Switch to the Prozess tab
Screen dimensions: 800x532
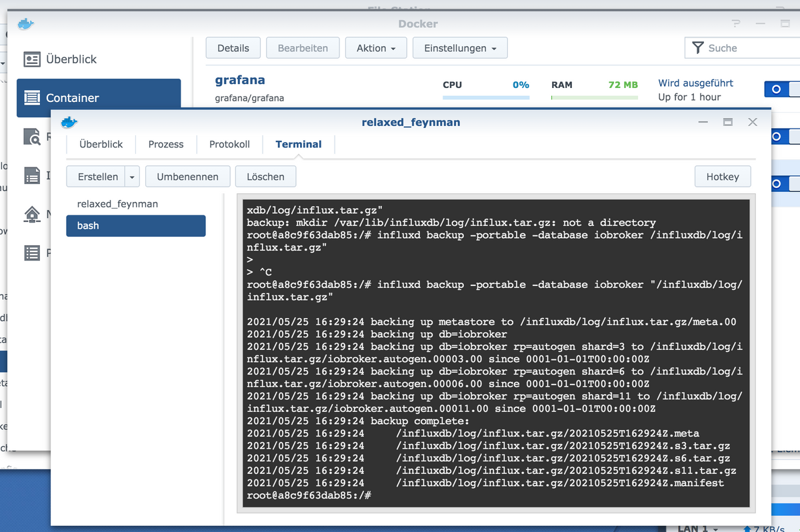(166, 144)
